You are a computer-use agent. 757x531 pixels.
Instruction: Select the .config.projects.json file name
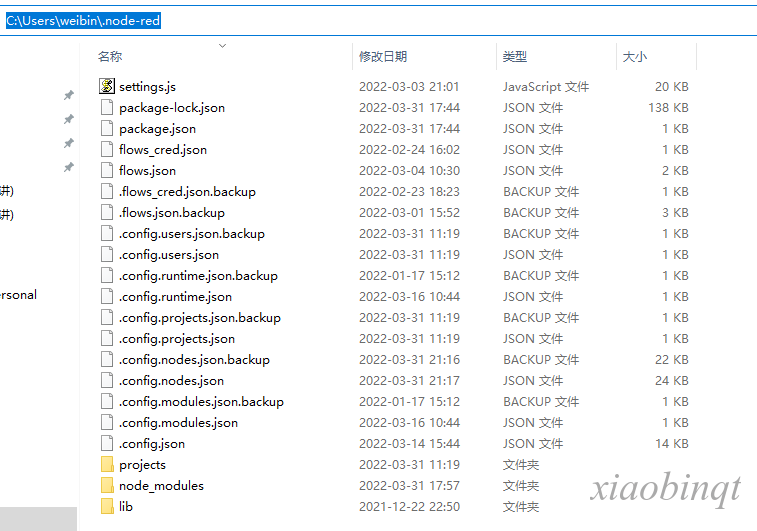(177, 339)
